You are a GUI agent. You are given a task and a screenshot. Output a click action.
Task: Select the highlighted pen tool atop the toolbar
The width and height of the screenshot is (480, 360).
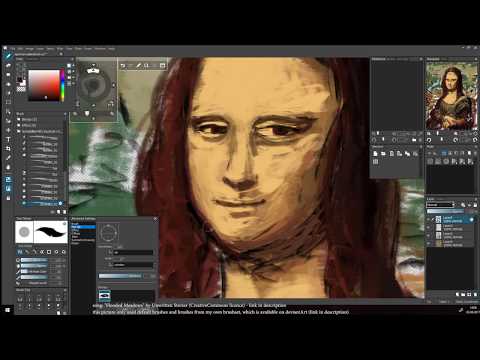(x=8, y=56)
